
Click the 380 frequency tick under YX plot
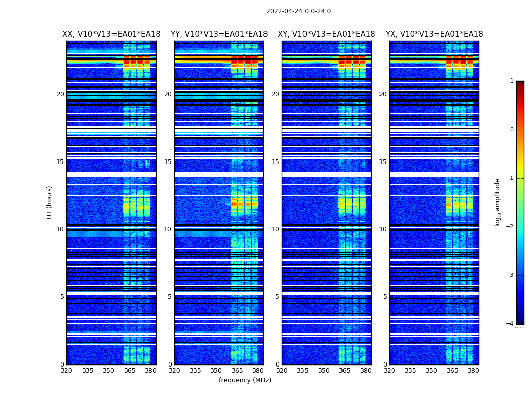pyautogui.click(x=473, y=371)
